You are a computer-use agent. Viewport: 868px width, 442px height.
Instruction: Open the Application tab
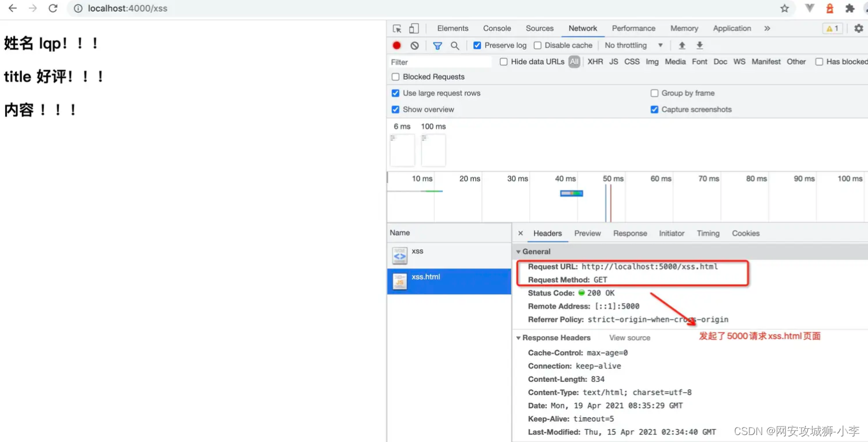tap(732, 28)
